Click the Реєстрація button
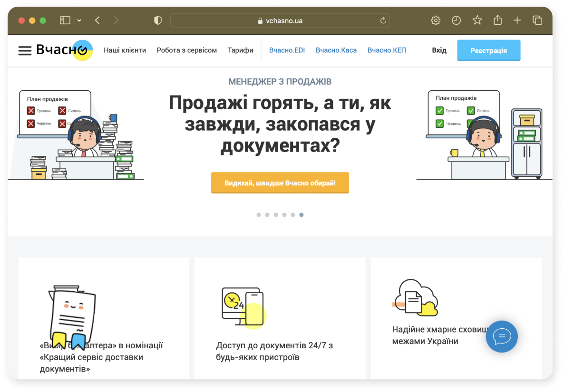The width and height of the screenshot is (564, 392). 488,51
